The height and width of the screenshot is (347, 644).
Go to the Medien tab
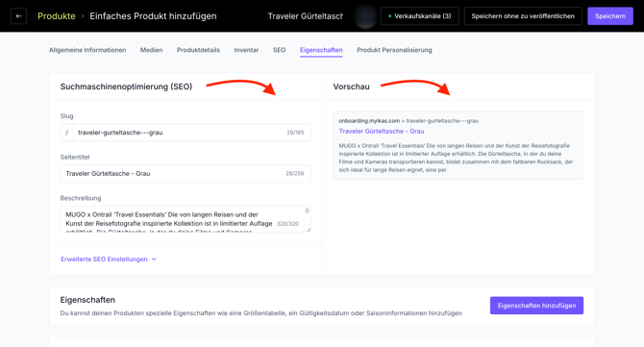tap(151, 50)
